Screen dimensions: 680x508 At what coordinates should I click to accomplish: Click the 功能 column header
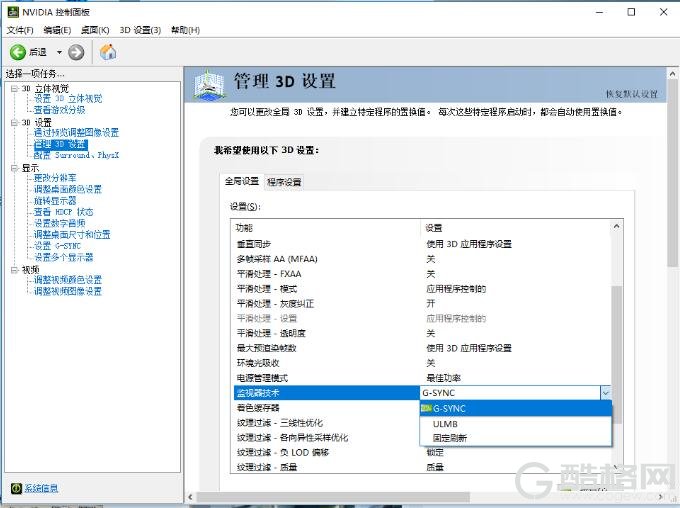(x=326, y=228)
